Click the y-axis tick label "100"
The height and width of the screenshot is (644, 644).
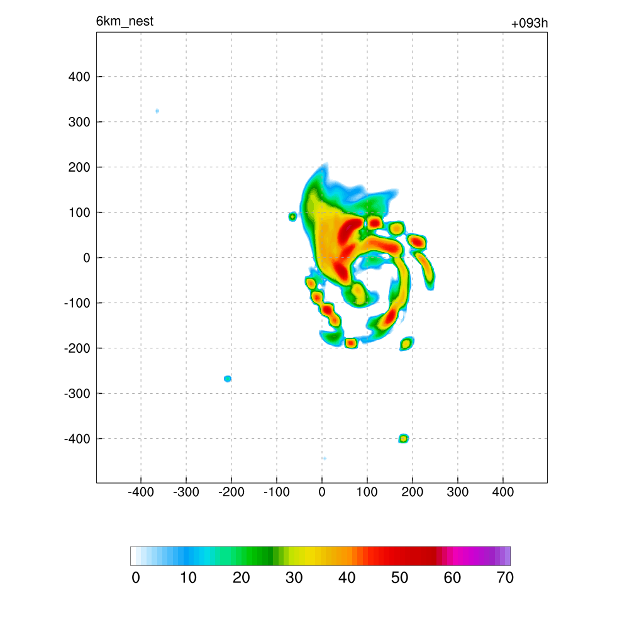(x=79, y=213)
